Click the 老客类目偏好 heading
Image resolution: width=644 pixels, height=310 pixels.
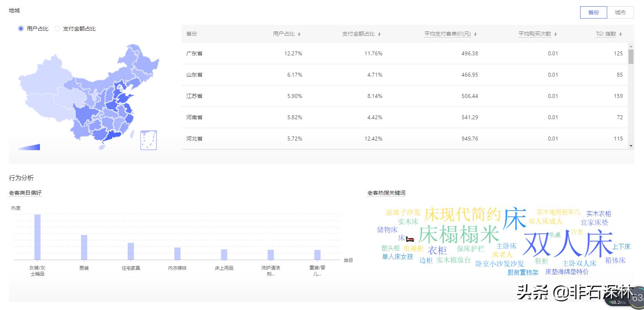(25, 193)
